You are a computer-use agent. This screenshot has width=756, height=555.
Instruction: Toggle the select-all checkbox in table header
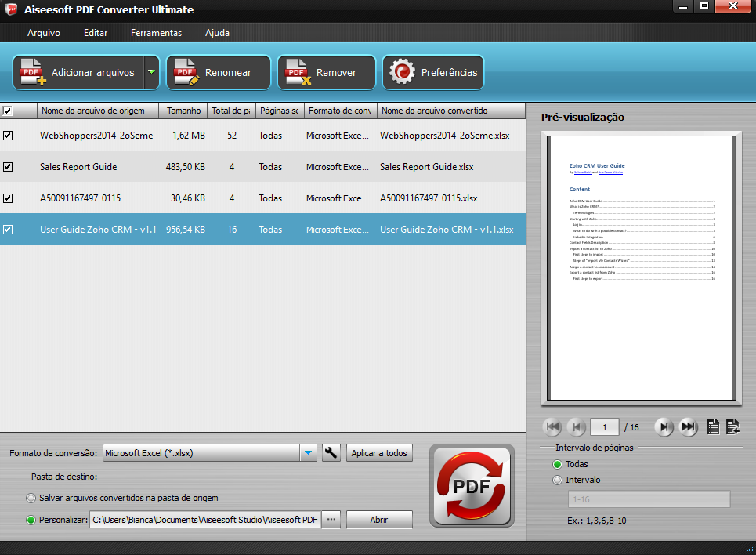click(x=7, y=111)
